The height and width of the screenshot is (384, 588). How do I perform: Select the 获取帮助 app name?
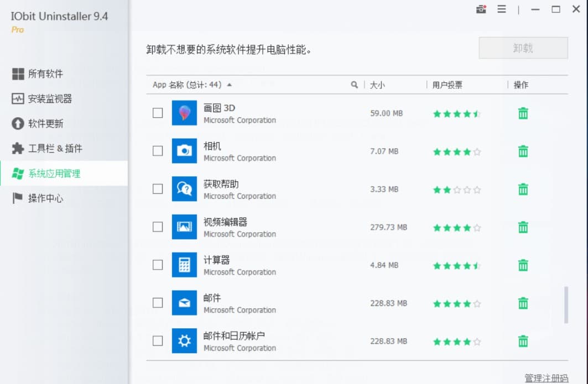click(221, 184)
